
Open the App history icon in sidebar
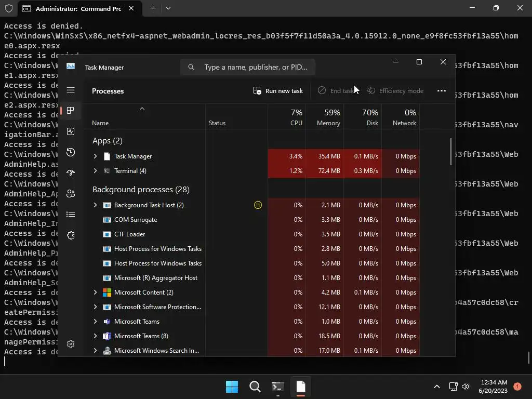pos(71,152)
